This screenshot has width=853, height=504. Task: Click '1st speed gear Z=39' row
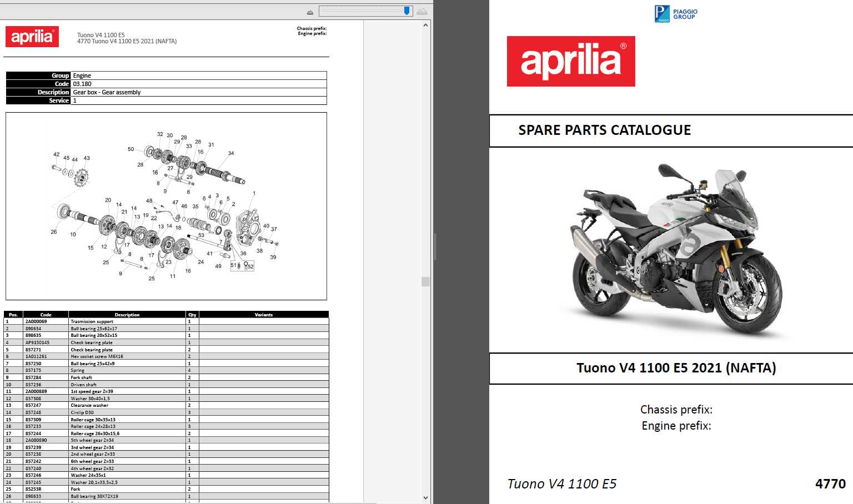point(167,391)
